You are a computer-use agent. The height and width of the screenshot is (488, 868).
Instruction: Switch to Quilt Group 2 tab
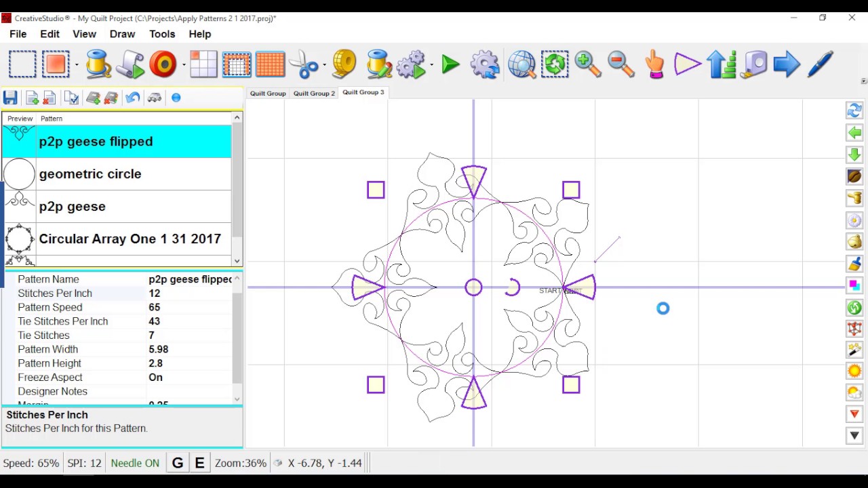pyautogui.click(x=314, y=93)
